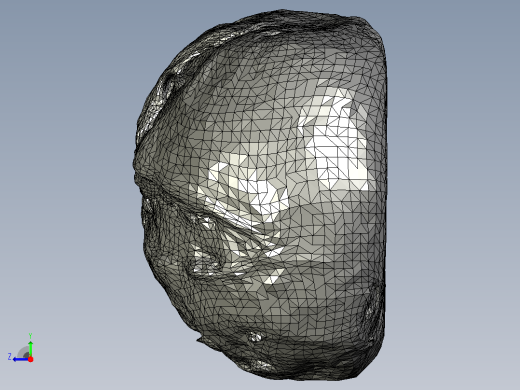The width and height of the screenshot is (520, 390).
Task: Click the blue Z axis arrow of the view triad
Action: [x=20, y=359]
